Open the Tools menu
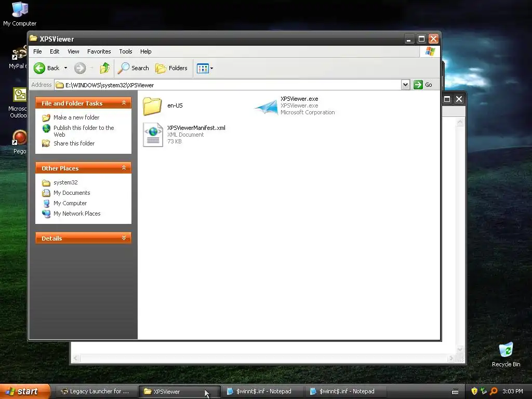 click(x=126, y=51)
